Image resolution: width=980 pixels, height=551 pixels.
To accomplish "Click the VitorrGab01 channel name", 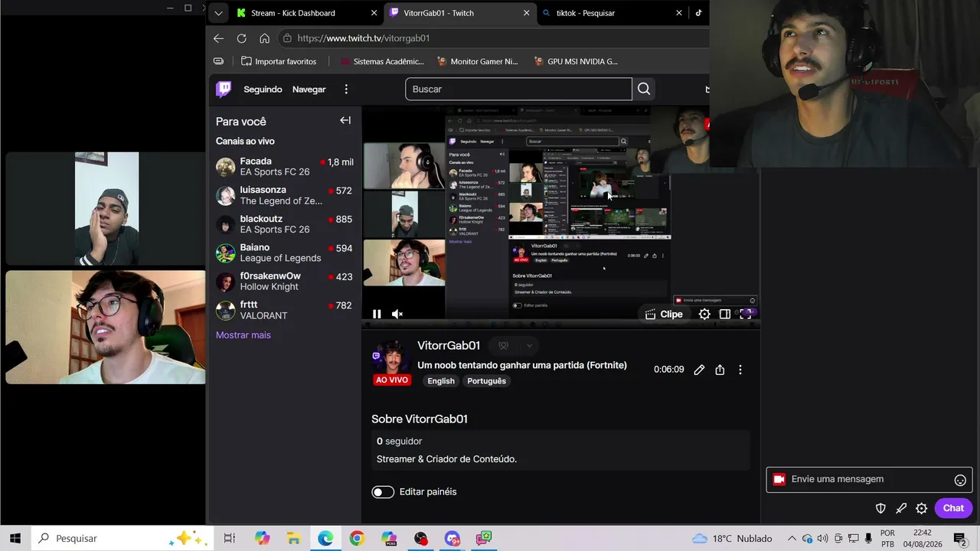I will pos(449,346).
